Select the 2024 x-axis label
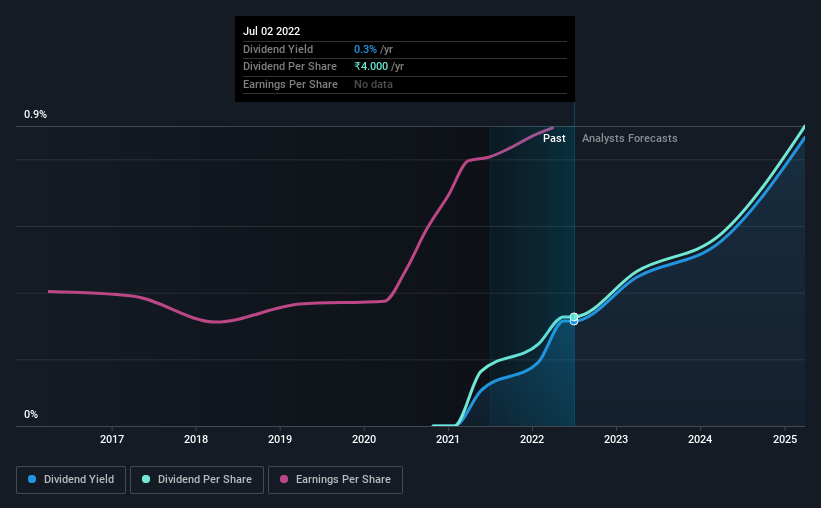The width and height of the screenshot is (821, 508). (x=700, y=439)
